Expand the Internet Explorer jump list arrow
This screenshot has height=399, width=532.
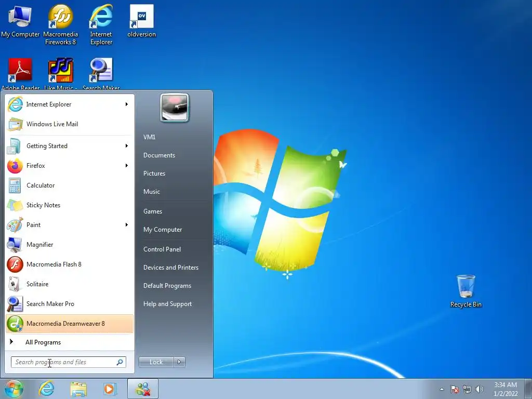click(x=127, y=104)
